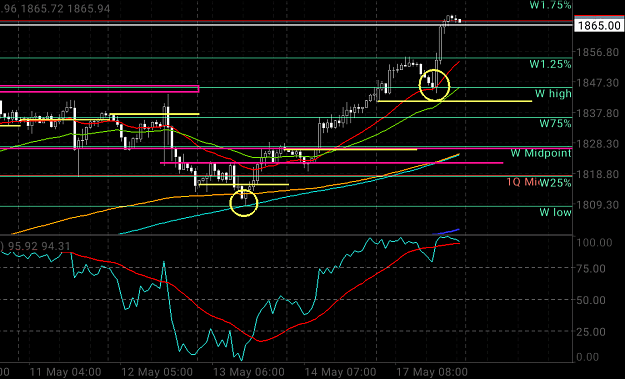This screenshot has height=379, width=625.
Task: Click the 25.00 oscillator scale label
Action: [x=591, y=332]
